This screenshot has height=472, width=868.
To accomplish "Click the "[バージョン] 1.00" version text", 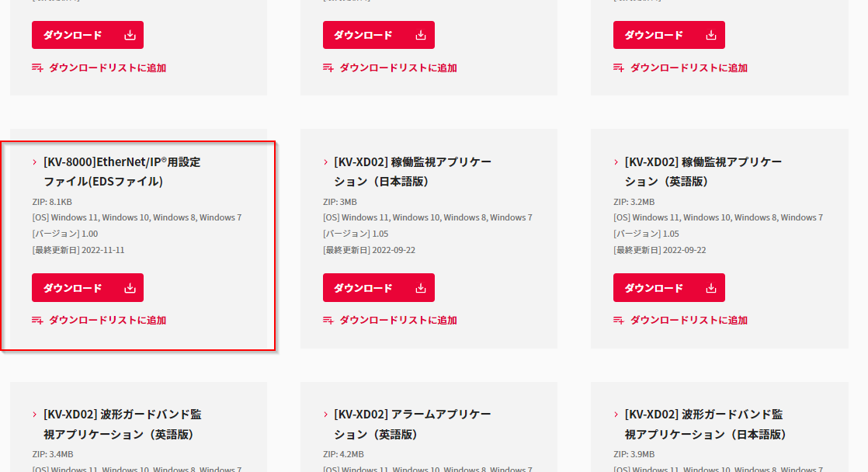I will point(65,234).
